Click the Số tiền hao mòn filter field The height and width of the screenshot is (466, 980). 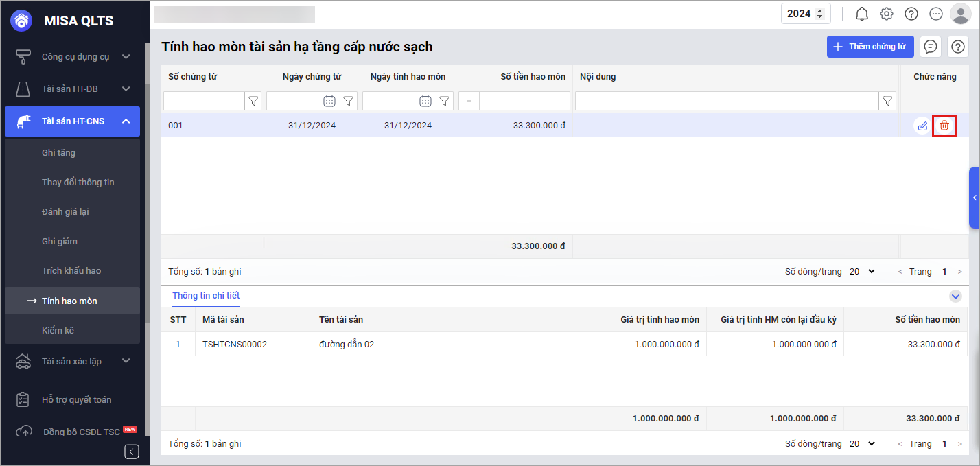pyautogui.click(x=524, y=101)
